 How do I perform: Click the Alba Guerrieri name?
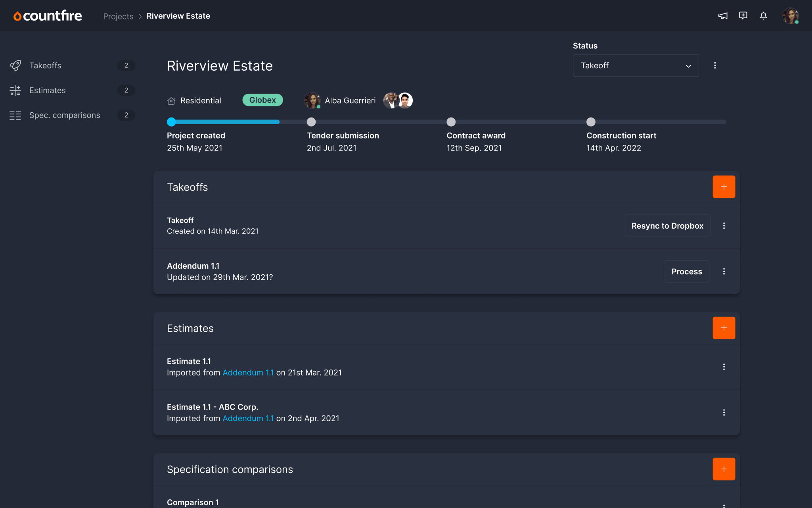pyautogui.click(x=350, y=101)
